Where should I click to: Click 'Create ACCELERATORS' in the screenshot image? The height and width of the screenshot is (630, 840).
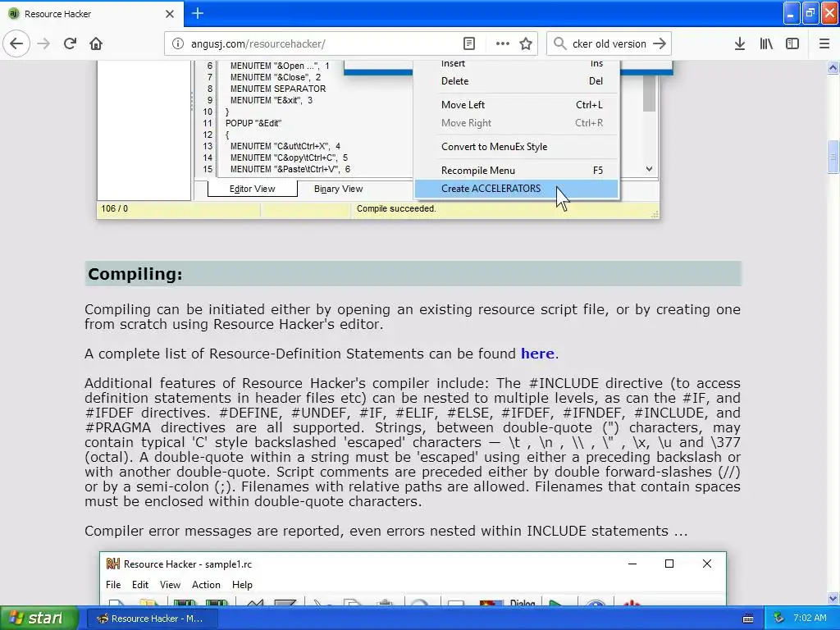[491, 189]
